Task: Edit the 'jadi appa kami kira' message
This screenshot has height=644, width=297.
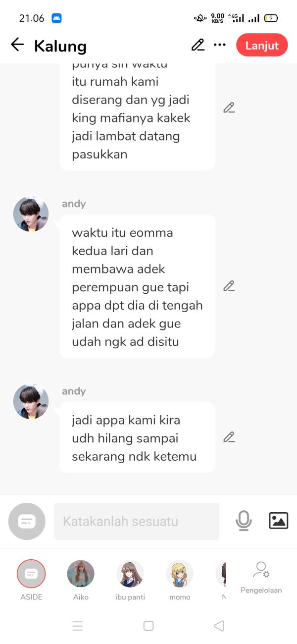Action: 229,437
